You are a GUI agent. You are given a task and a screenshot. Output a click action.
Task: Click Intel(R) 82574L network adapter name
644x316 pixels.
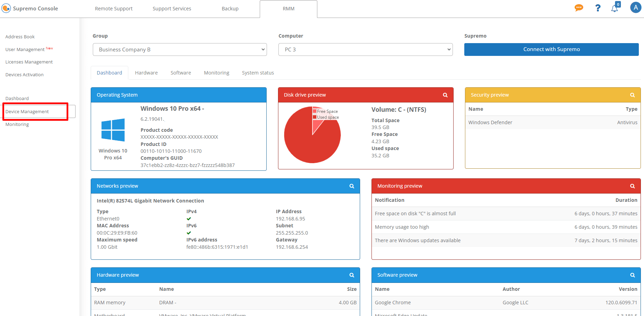pyautogui.click(x=150, y=201)
